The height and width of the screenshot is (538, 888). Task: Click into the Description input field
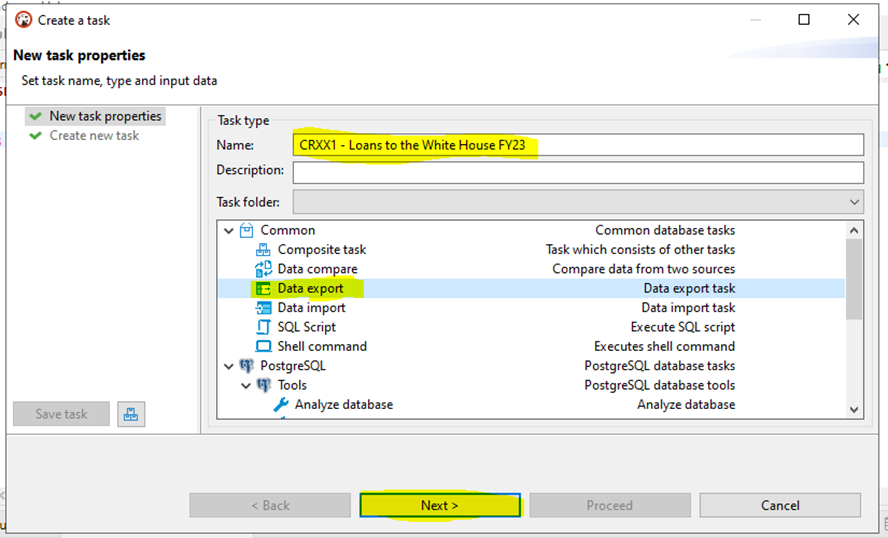click(x=578, y=172)
